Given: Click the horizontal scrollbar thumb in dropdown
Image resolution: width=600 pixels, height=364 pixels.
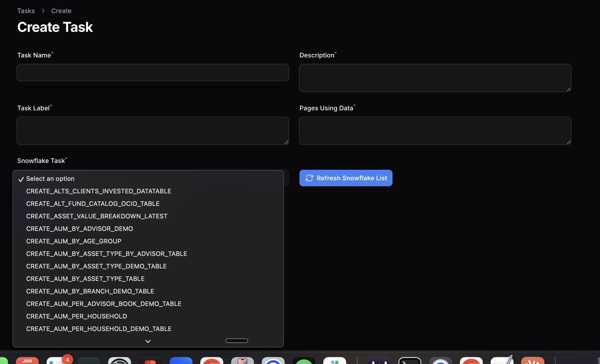Looking at the screenshot, I should [237, 341].
